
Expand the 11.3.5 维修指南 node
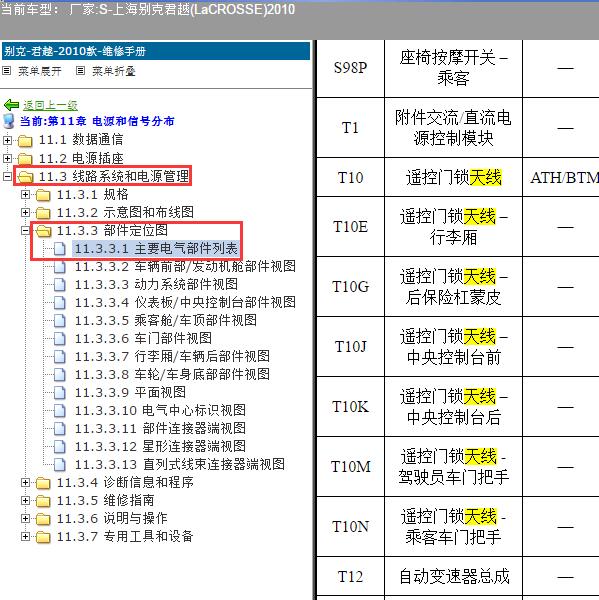point(25,501)
